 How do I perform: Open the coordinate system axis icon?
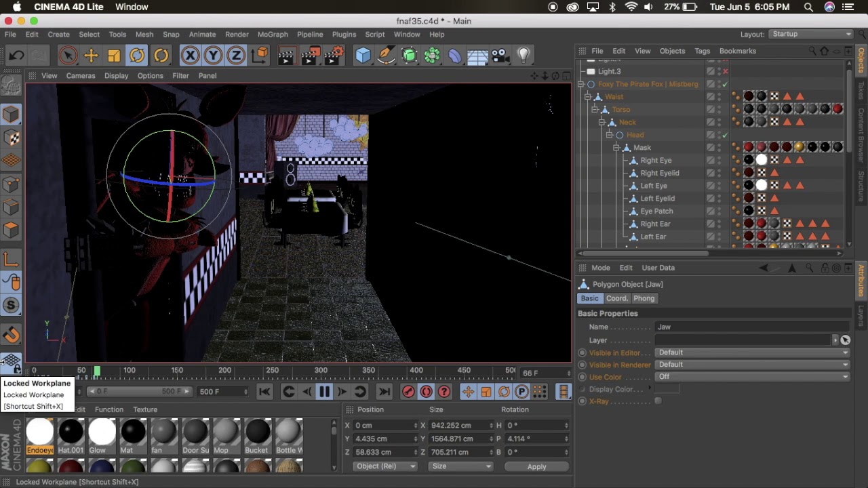click(260, 56)
